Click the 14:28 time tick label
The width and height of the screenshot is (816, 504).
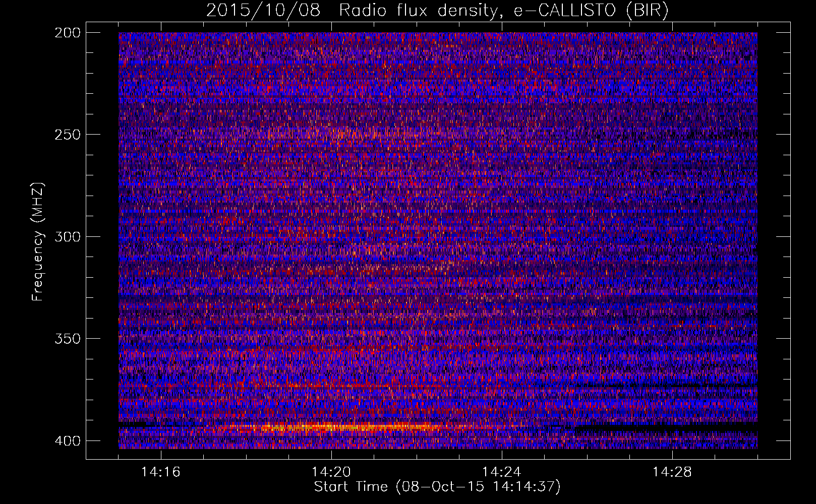pos(672,472)
